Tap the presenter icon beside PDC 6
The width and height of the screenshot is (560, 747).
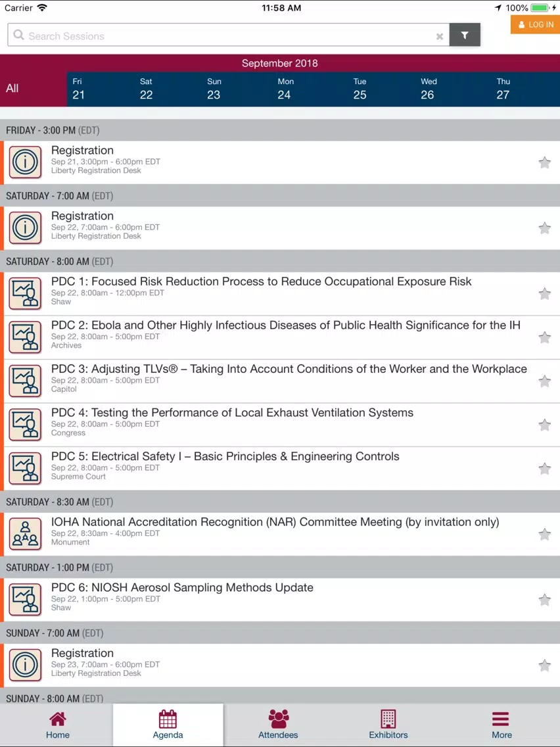25,600
